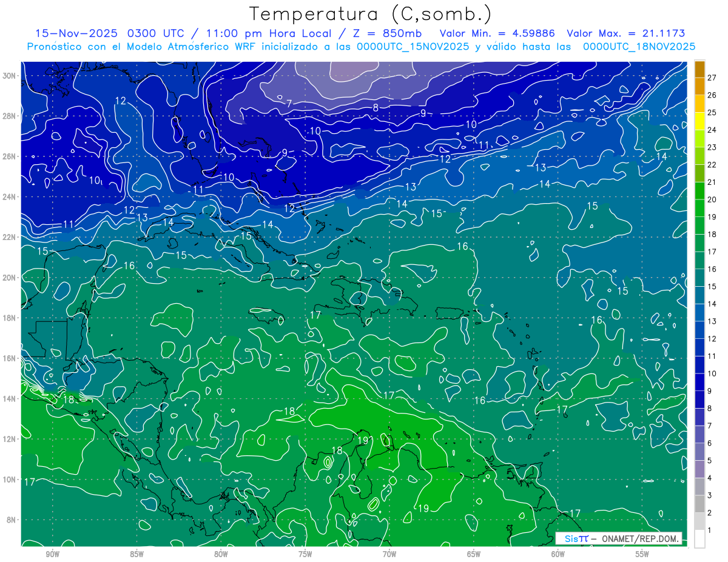The image size is (728, 562).
Task: Pick the yellow swatch between 24 and 25
Action: coord(700,121)
